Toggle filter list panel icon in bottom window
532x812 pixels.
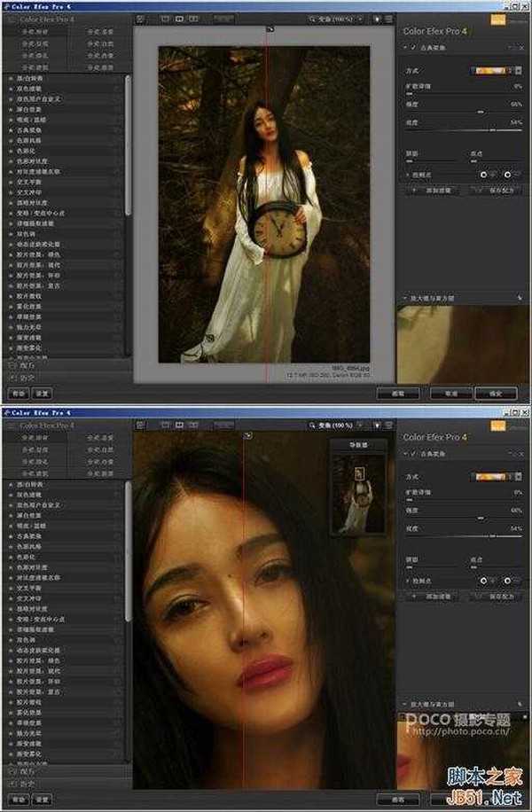point(140,426)
